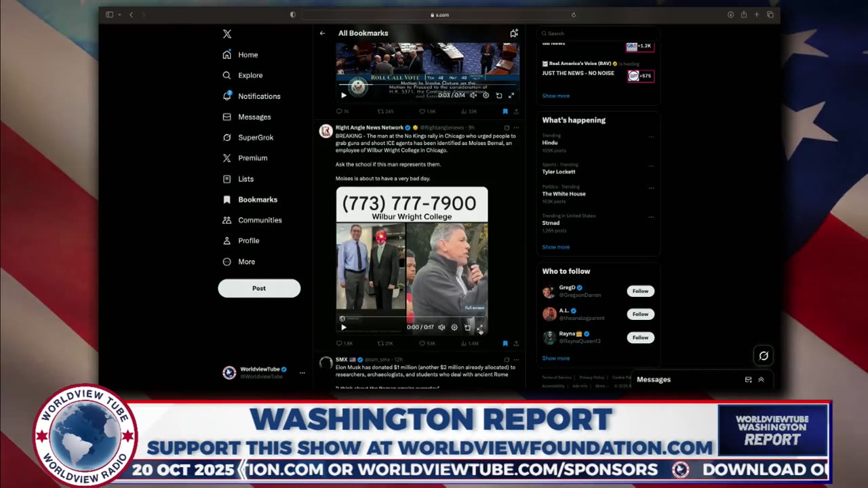Open new Safari tab
This screenshot has height=488, width=868.
[x=757, y=15]
